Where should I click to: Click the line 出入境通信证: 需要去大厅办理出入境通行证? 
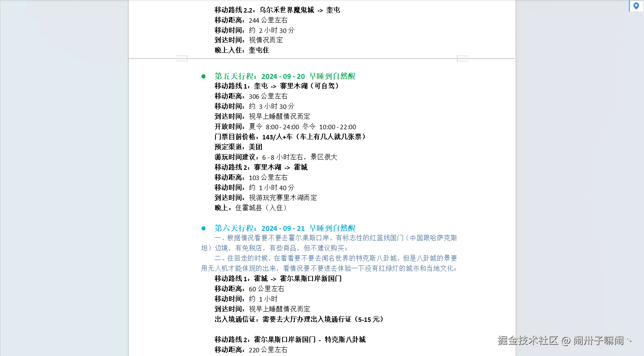(299, 319)
